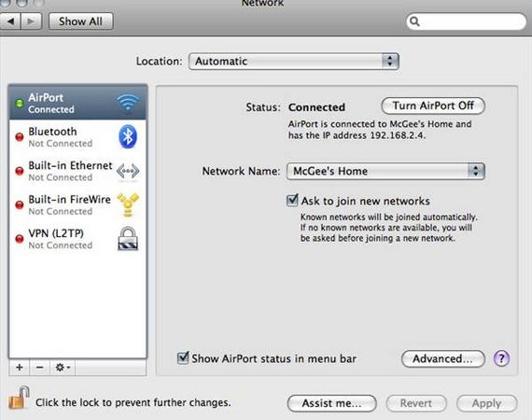The width and height of the screenshot is (532, 420).
Task: Click the minus button to remove service
Action: tap(40, 367)
